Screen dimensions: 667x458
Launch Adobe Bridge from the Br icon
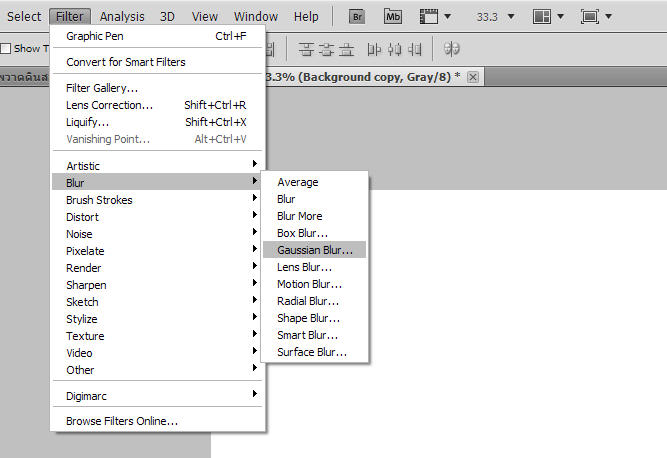[x=357, y=16]
